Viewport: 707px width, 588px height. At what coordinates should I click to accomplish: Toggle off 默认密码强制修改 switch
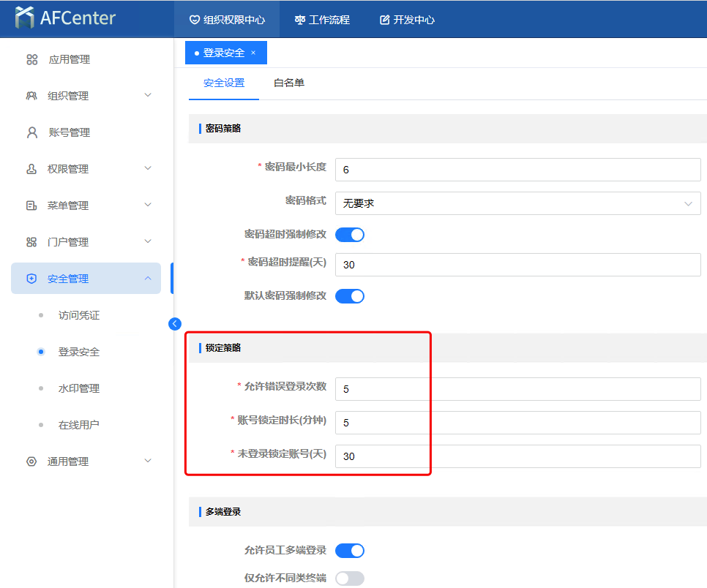click(x=349, y=296)
